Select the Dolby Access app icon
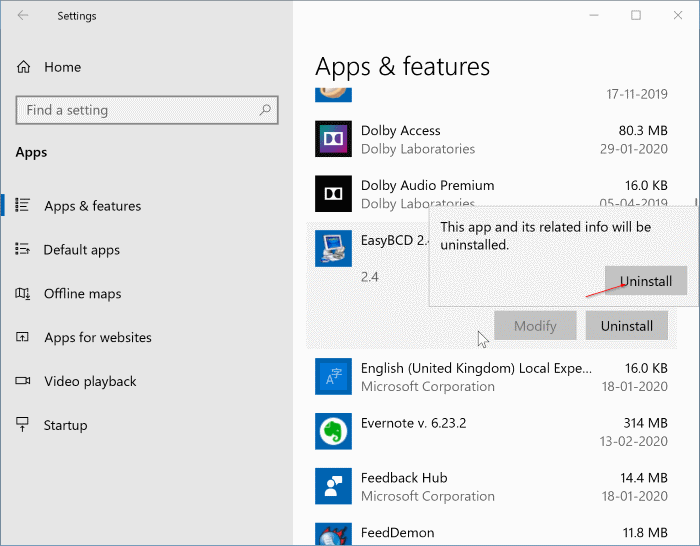This screenshot has width=700, height=546. (x=333, y=139)
